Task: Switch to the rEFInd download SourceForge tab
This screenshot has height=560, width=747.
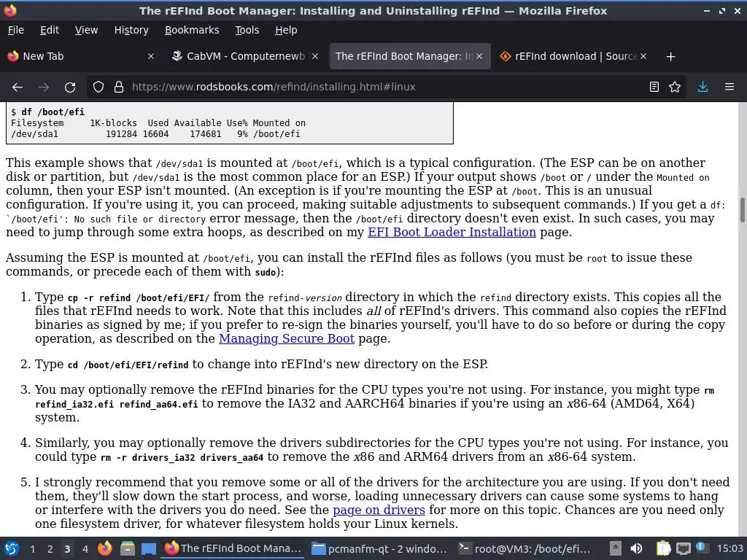Action: tap(573, 56)
